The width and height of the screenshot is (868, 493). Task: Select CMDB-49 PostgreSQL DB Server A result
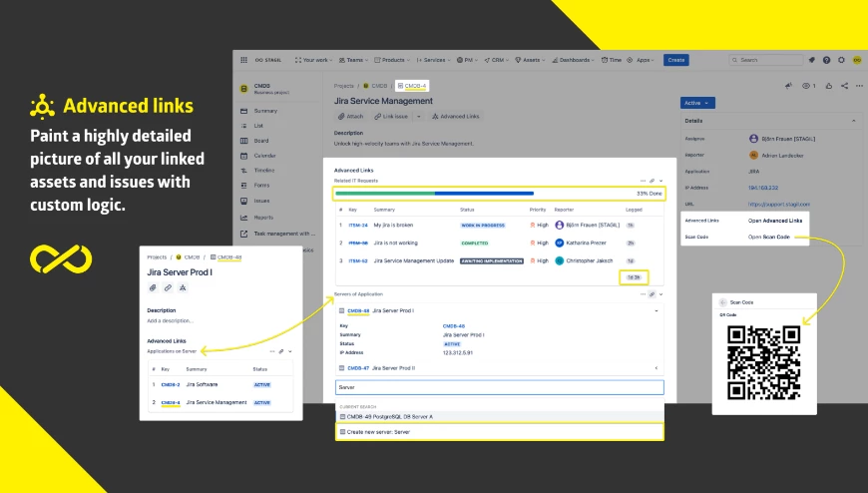pos(499,416)
